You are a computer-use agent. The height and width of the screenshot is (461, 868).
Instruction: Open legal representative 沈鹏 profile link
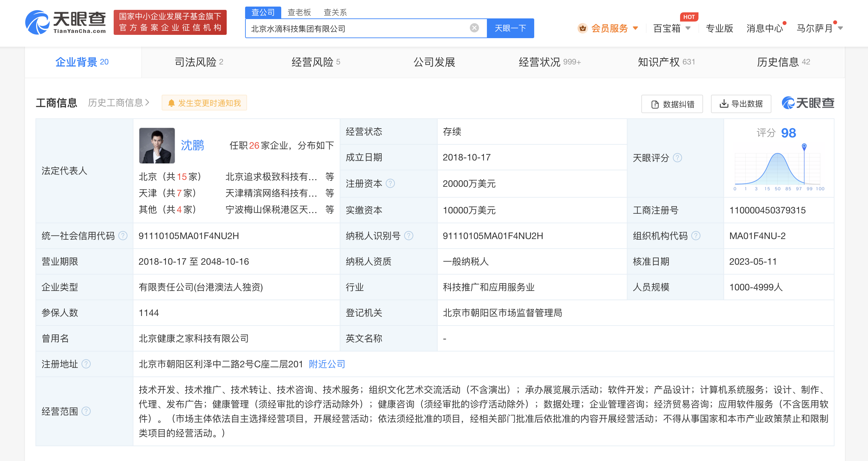tap(193, 145)
